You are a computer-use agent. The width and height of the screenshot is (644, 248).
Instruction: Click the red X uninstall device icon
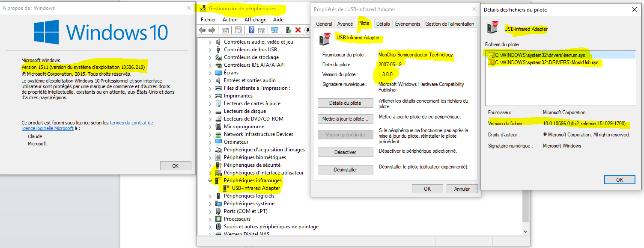click(298, 30)
